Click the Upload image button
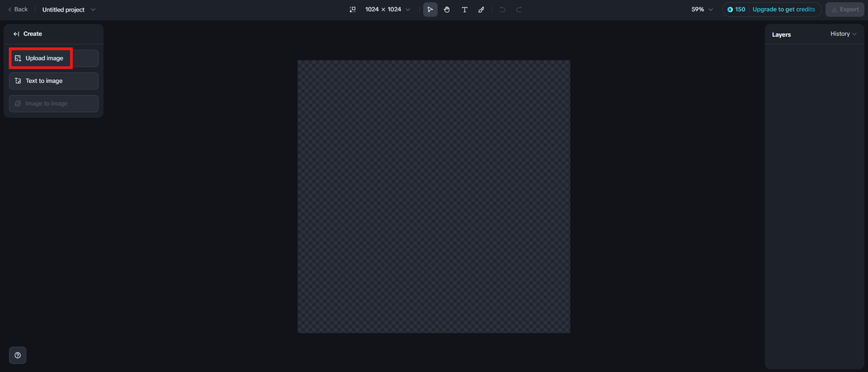868x372 pixels. click(x=54, y=58)
